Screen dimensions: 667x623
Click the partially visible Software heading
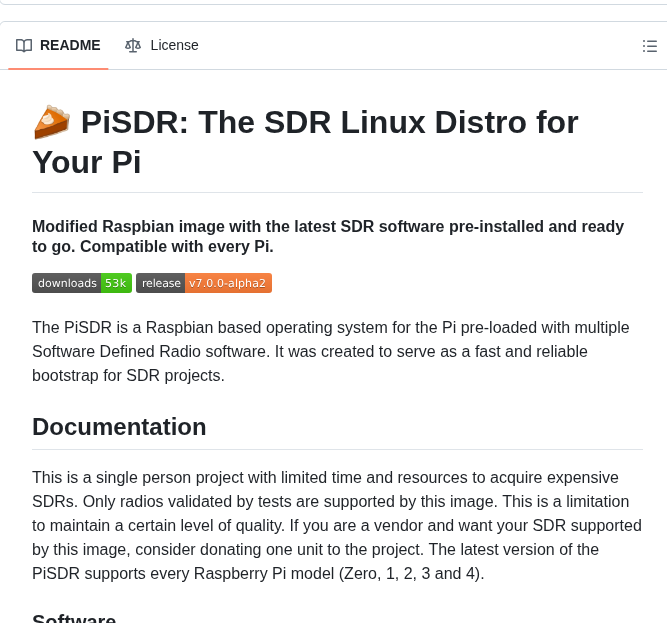pyautogui.click(x=74, y=618)
